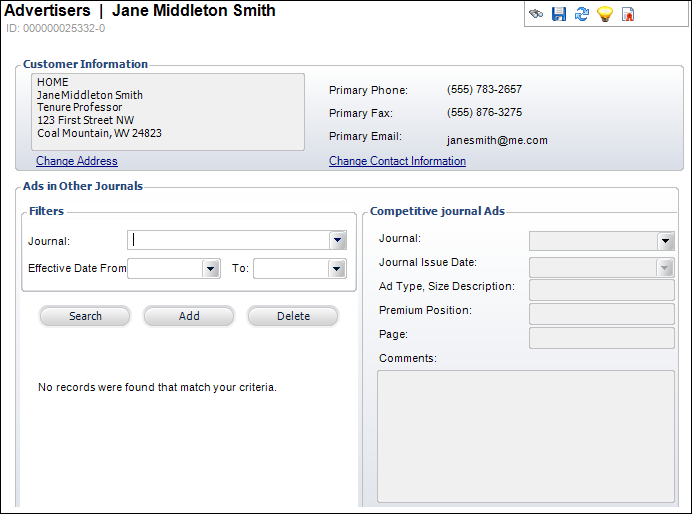Open the Change Contact Information link
This screenshot has width=692, height=514.
pos(397,161)
